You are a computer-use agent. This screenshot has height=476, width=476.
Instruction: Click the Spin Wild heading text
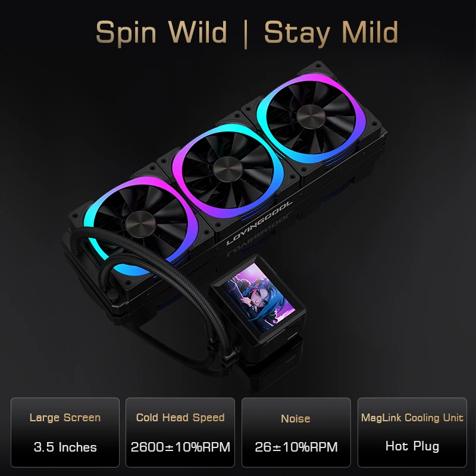coord(161,32)
